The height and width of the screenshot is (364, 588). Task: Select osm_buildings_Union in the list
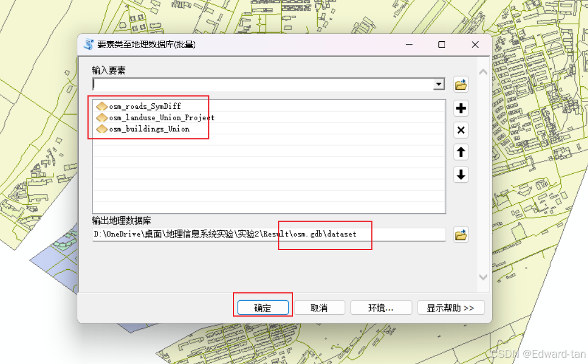149,129
